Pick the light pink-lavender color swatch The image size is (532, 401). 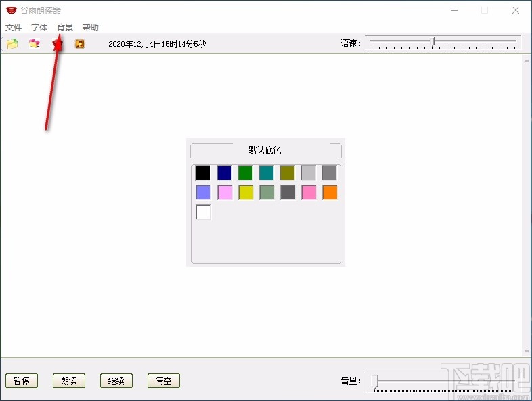tap(225, 193)
